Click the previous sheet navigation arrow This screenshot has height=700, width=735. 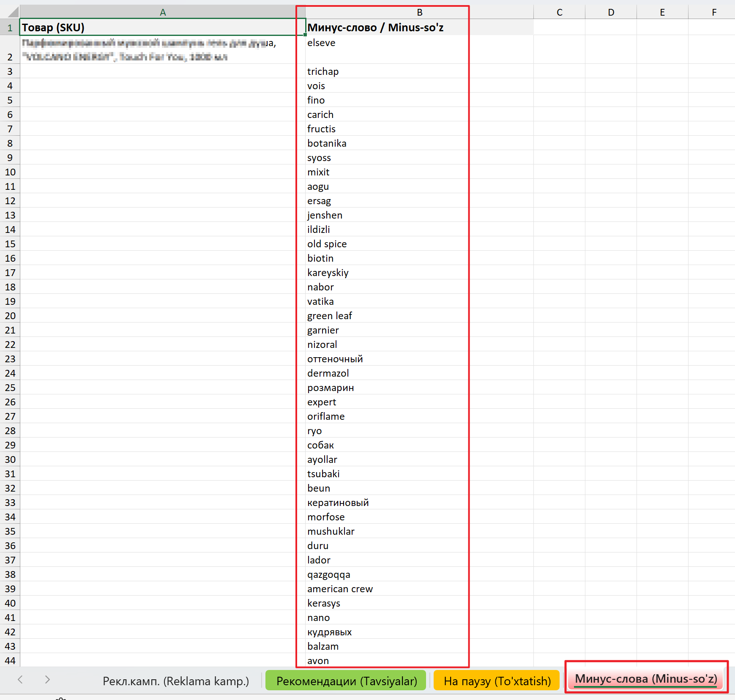[x=20, y=680]
